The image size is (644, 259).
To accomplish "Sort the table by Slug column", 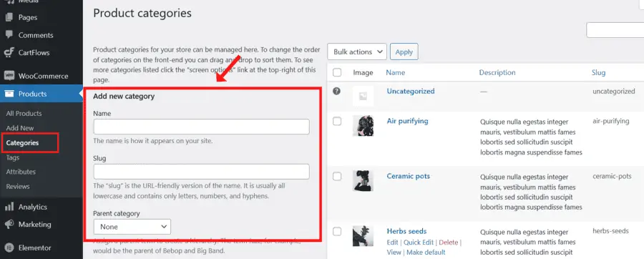I will click(x=599, y=73).
